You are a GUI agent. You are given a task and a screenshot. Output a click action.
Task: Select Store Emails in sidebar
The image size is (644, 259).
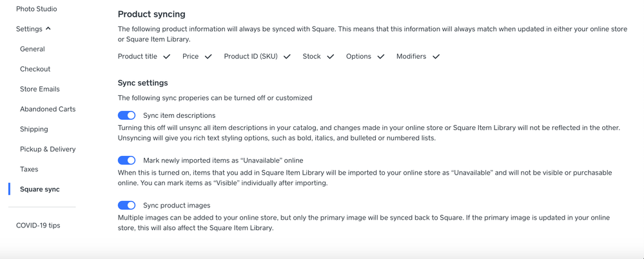tap(39, 89)
